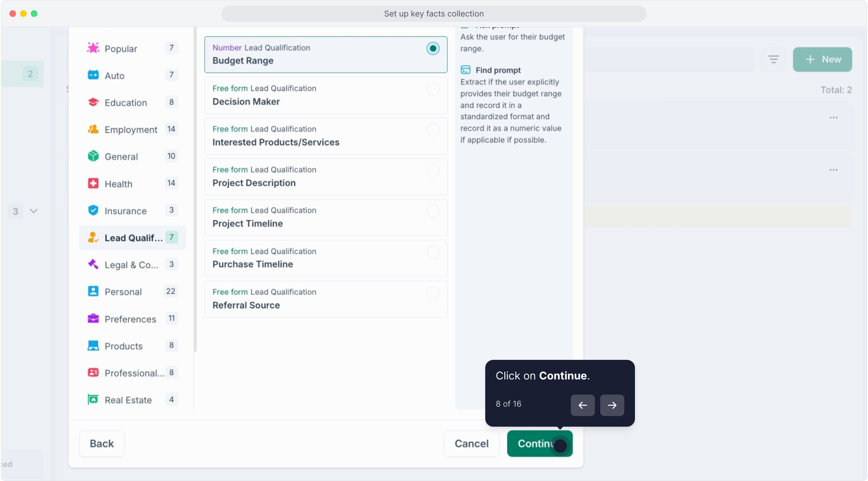Click the Find prompt icon
Viewport: 868px width, 481px height.
pos(466,70)
